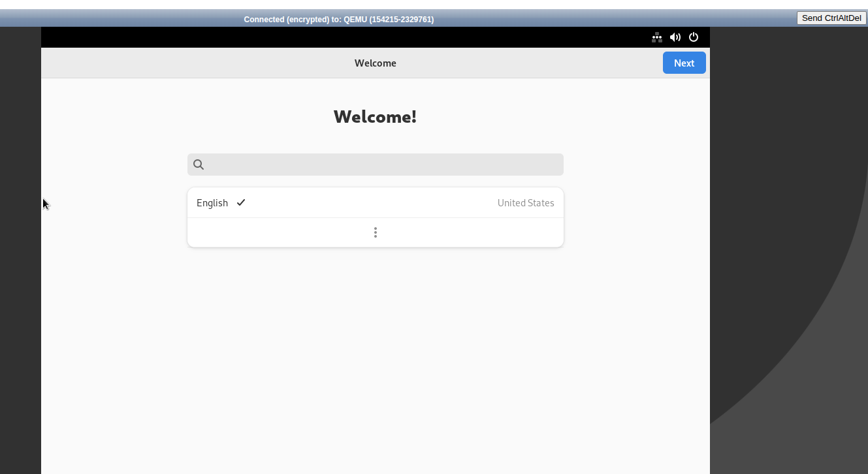Screen dimensions: 868x474
Task: Open the network status icon in top panel
Action: [656, 37]
